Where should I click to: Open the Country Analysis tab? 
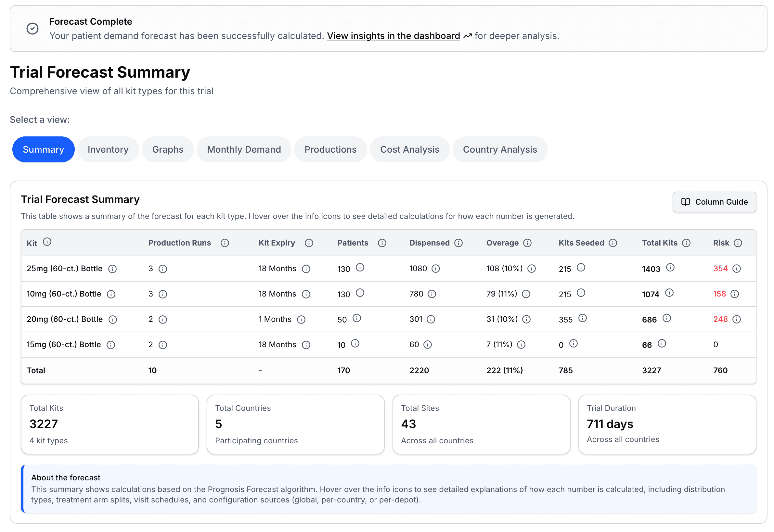click(499, 150)
